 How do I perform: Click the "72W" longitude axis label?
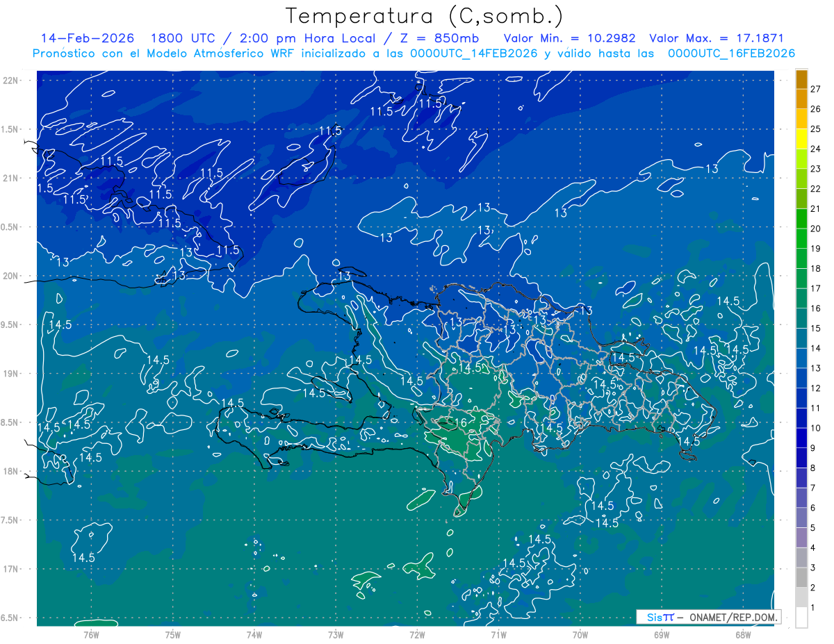point(417,634)
